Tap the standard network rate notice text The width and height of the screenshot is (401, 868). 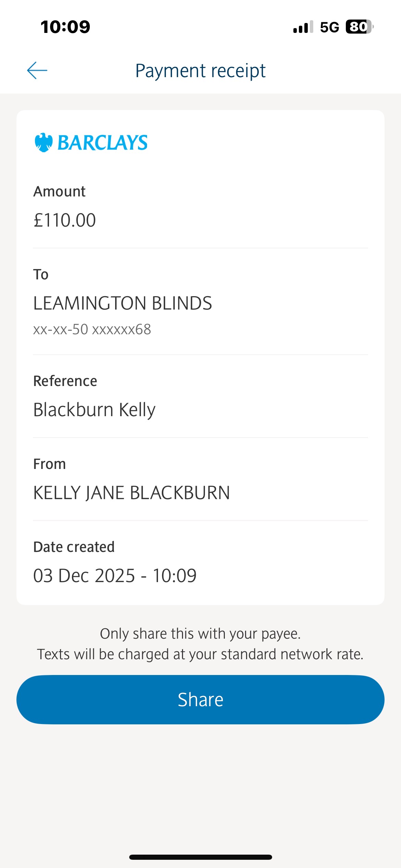(200, 654)
